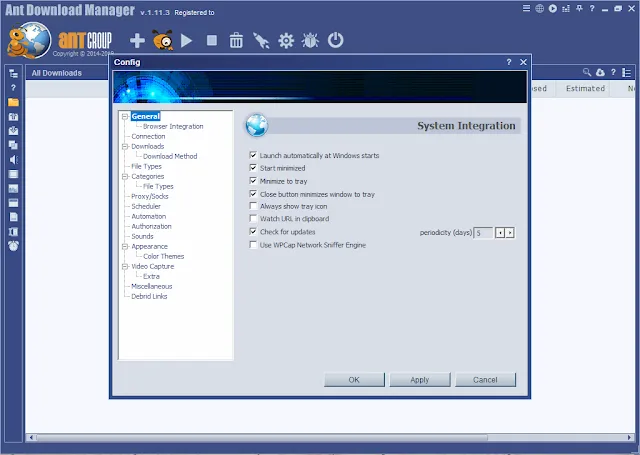Click the bug icon in toolbar
Viewport: 640px width, 455px height.
click(310, 41)
